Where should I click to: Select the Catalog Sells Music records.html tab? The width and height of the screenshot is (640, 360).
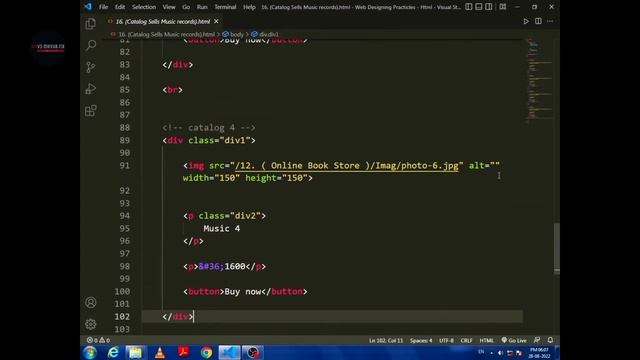click(162, 21)
